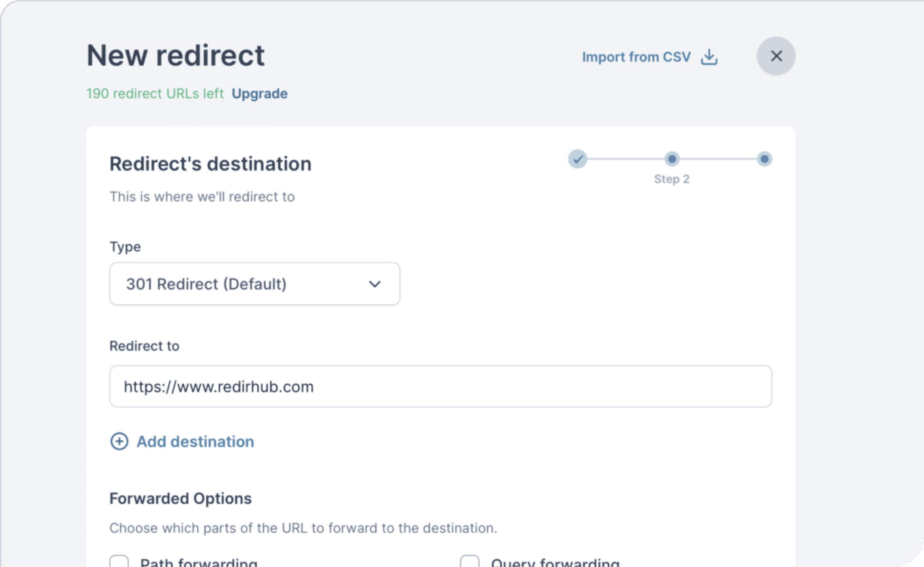924x567 pixels.
Task: Open the Upgrade page
Action: [259, 93]
